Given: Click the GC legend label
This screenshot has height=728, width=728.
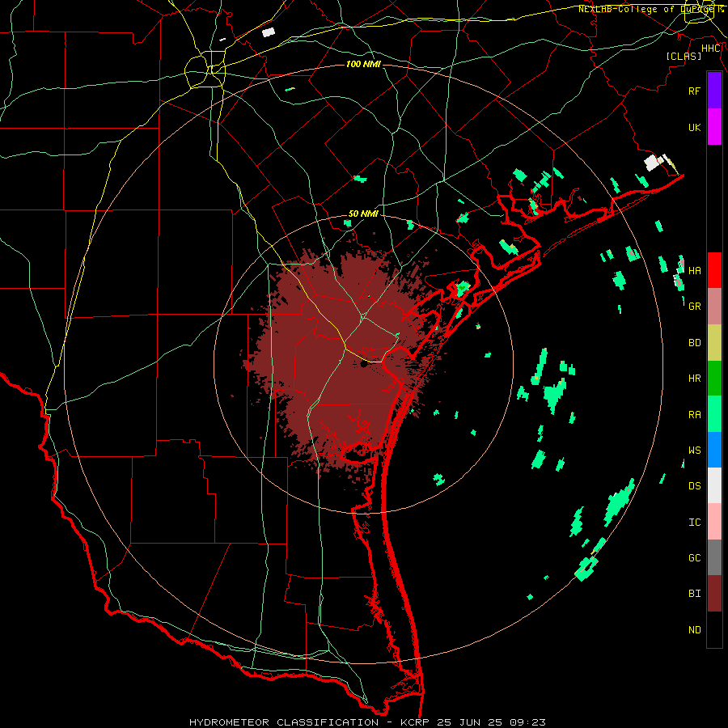Looking at the screenshot, I should (x=695, y=558).
